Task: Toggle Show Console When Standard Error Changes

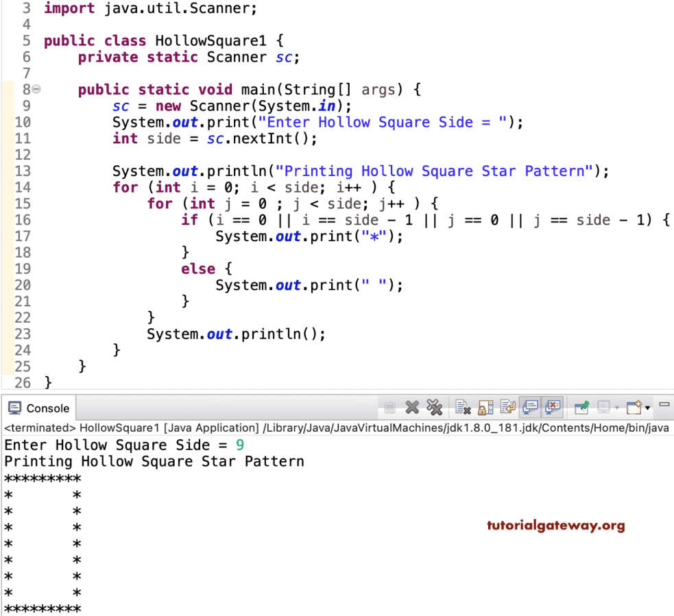Action: [x=553, y=406]
